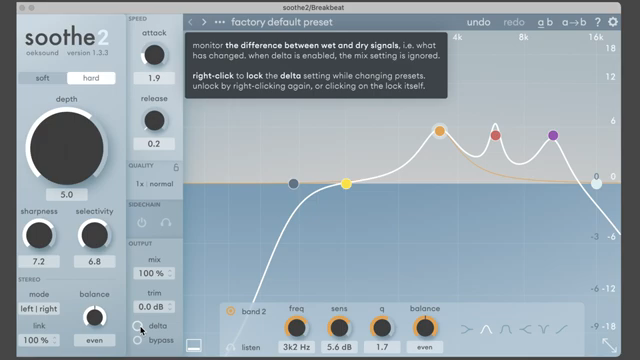Adjust the mix 100 % stepper
Image resolution: width=640 pixels, height=360 pixels.
(154, 273)
